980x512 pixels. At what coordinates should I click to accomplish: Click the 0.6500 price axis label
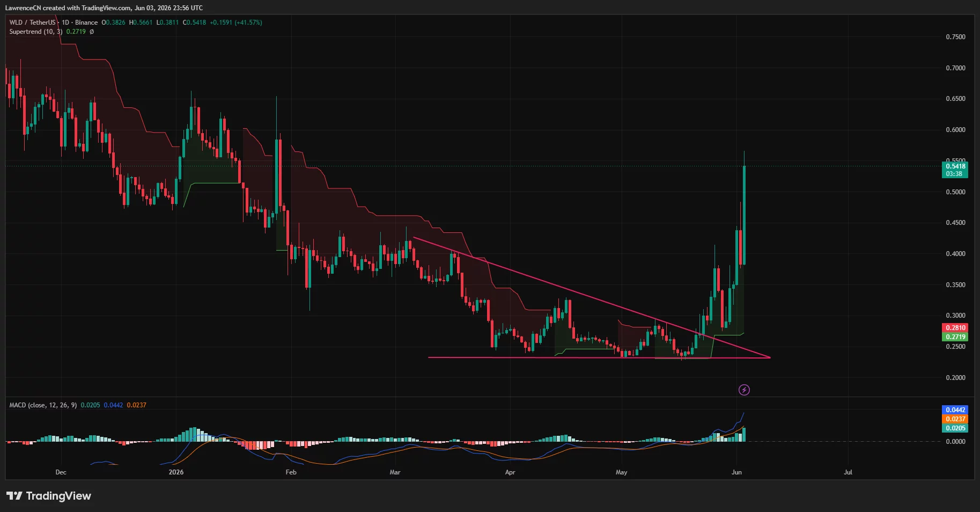[x=955, y=99]
